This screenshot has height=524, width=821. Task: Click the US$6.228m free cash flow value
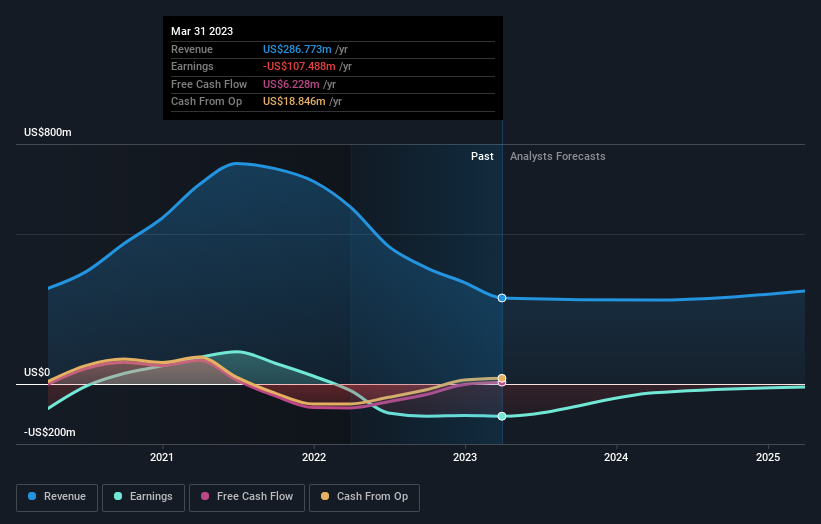(x=291, y=84)
